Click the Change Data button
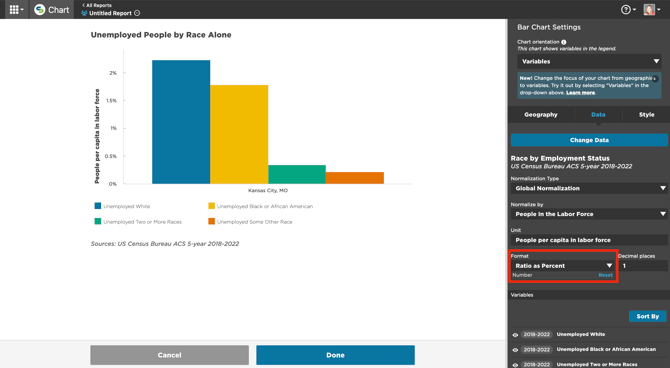 [x=589, y=140]
